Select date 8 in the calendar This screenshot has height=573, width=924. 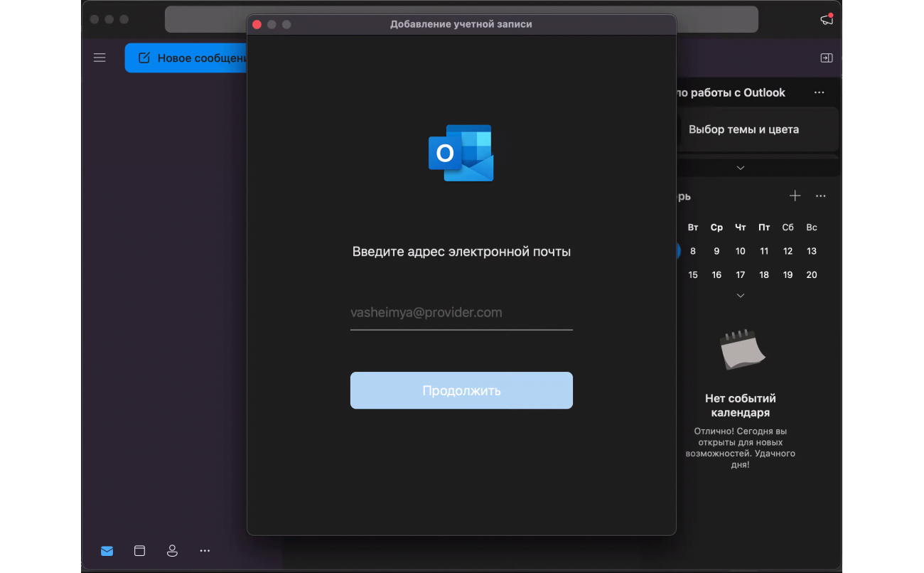point(693,251)
